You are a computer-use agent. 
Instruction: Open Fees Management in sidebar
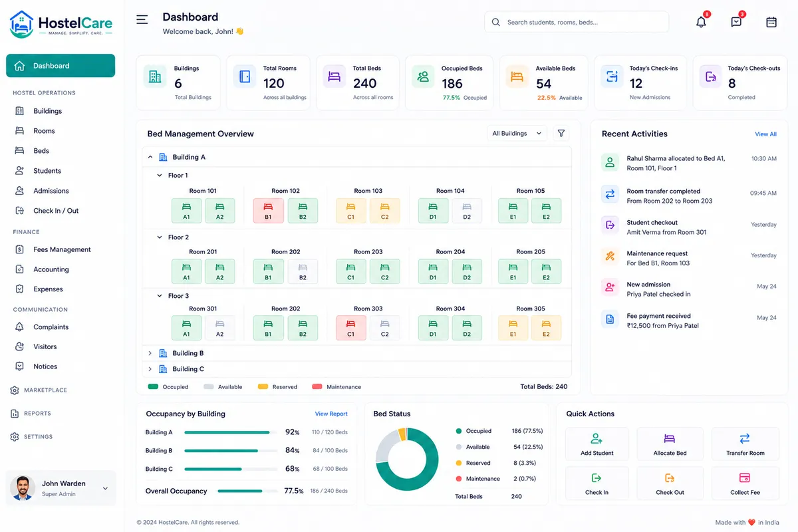coord(62,249)
